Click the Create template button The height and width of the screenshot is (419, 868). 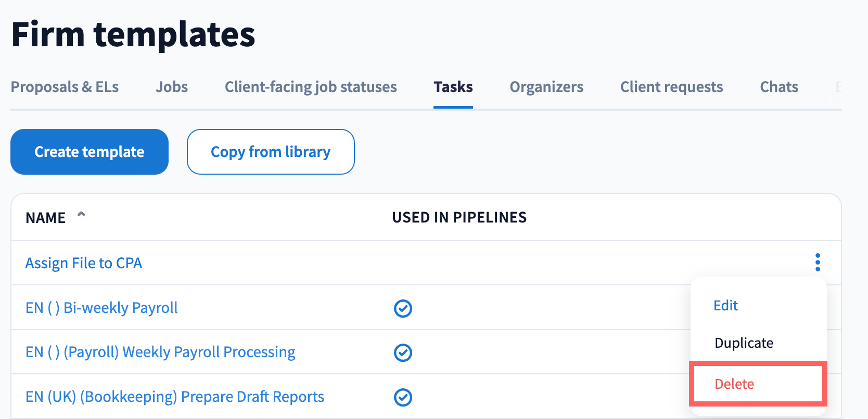90,152
